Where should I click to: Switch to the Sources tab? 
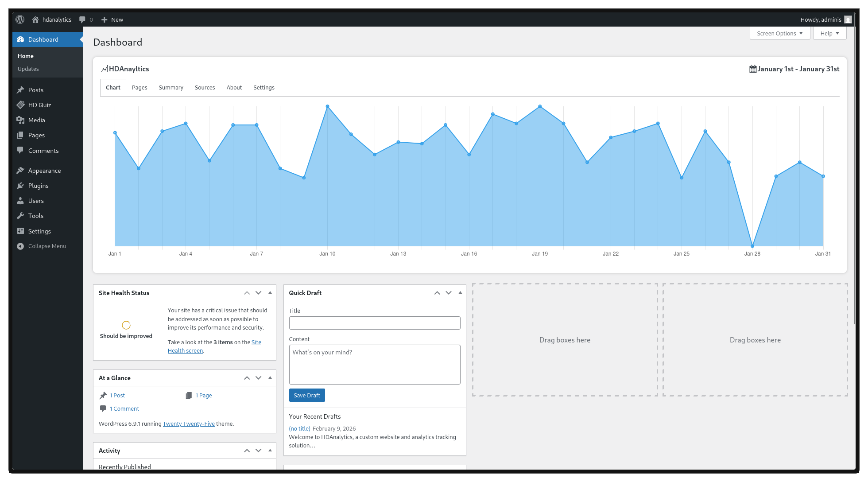pos(205,87)
